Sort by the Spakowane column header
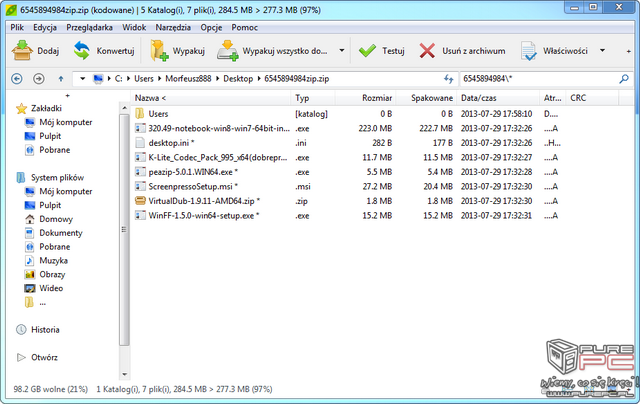Viewport: 640px width, 404px height. (x=426, y=98)
